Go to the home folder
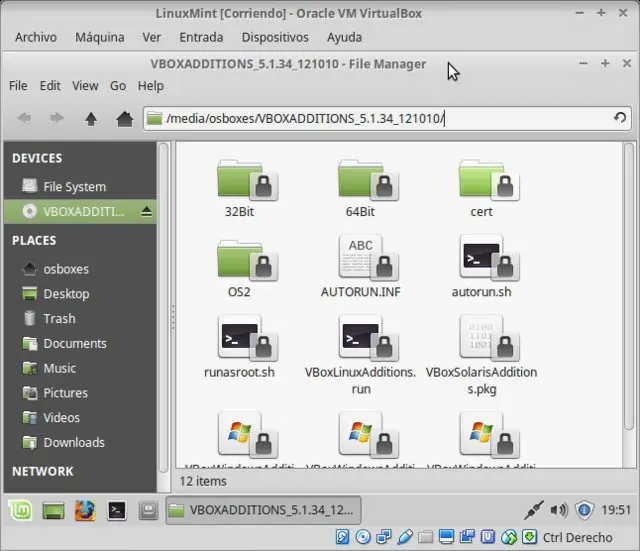The width and height of the screenshot is (640, 551). [124, 119]
